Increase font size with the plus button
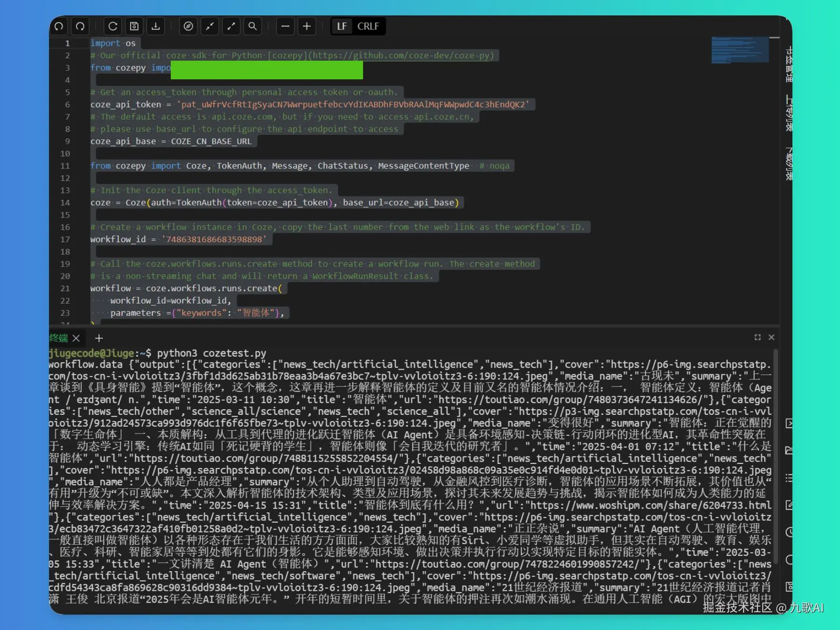840x630 pixels. [307, 27]
